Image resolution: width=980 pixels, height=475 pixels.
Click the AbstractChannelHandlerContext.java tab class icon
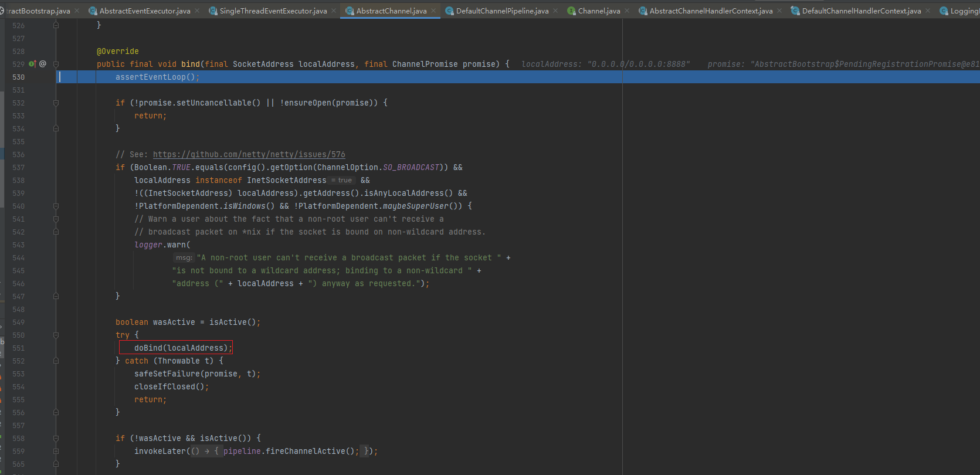(643, 11)
